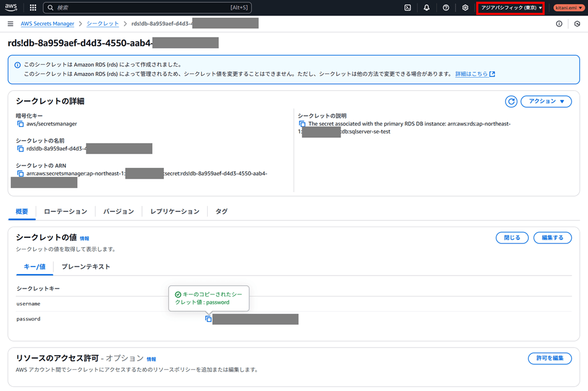Click the password key label
588x391 pixels.
point(29,319)
